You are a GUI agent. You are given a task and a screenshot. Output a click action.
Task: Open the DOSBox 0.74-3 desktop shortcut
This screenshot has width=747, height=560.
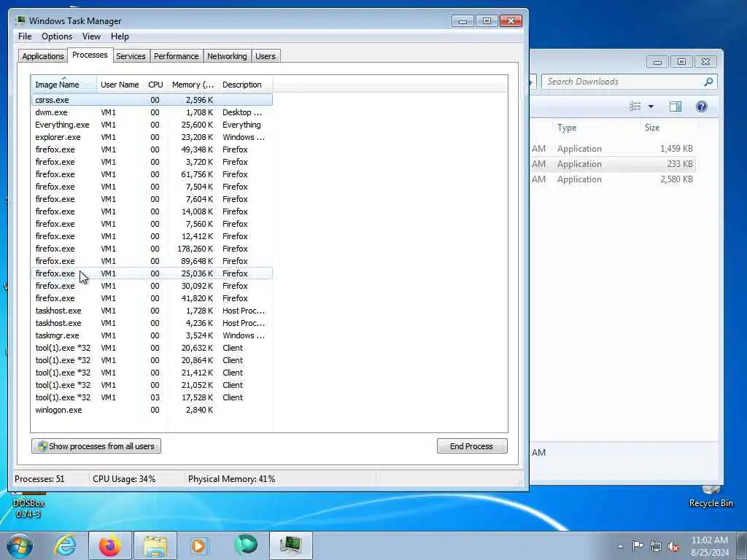[28, 505]
